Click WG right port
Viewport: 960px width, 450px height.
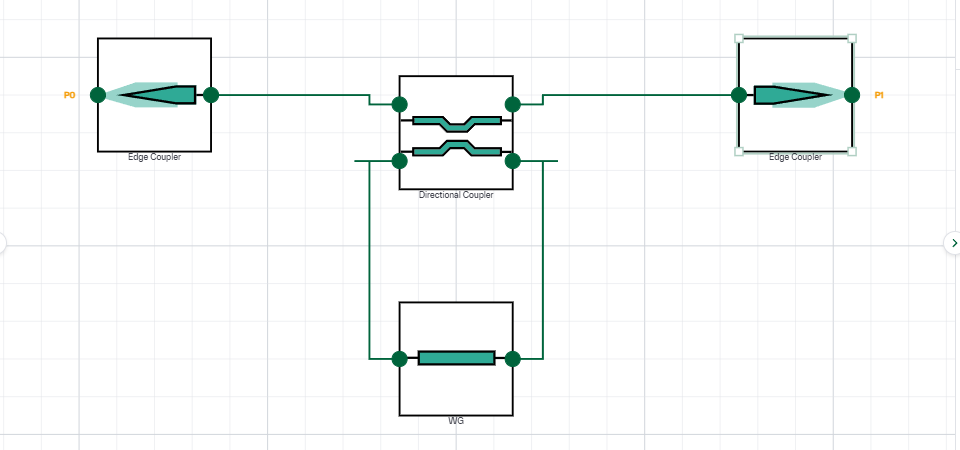[512, 359]
